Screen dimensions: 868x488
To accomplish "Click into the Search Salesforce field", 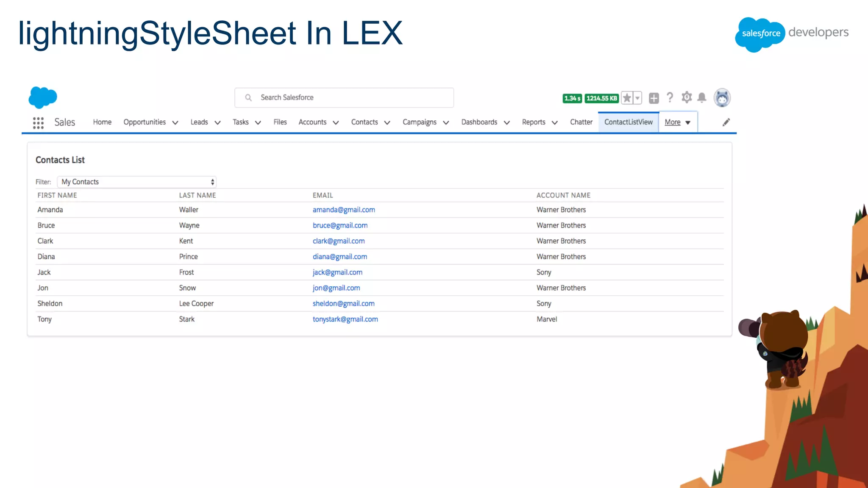I will click(x=344, y=98).
